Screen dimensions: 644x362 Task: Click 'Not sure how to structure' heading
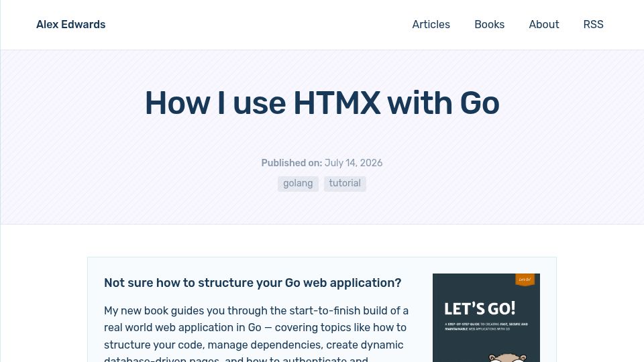(253, 283)
